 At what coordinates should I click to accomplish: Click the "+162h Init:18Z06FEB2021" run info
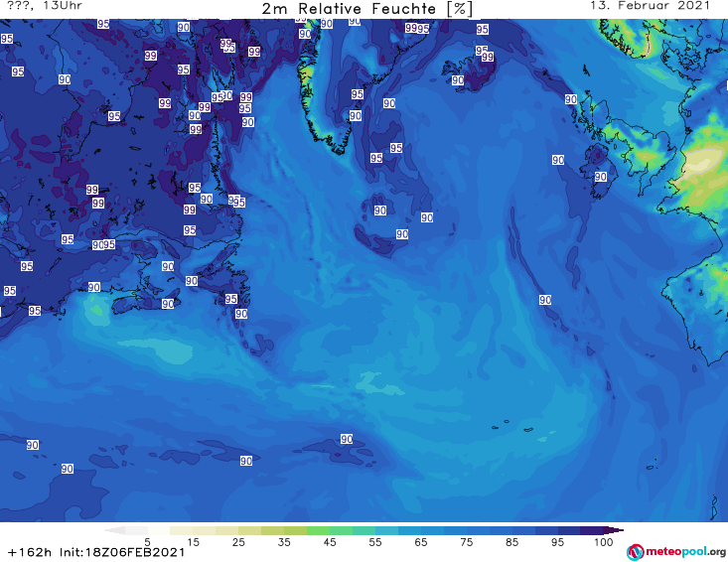(x=96, y=552)
